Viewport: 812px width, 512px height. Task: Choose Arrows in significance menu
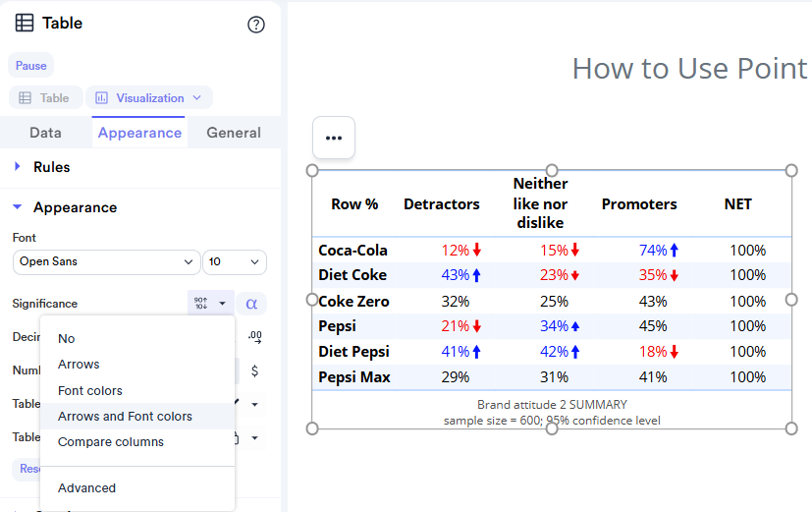coord(137,365)
